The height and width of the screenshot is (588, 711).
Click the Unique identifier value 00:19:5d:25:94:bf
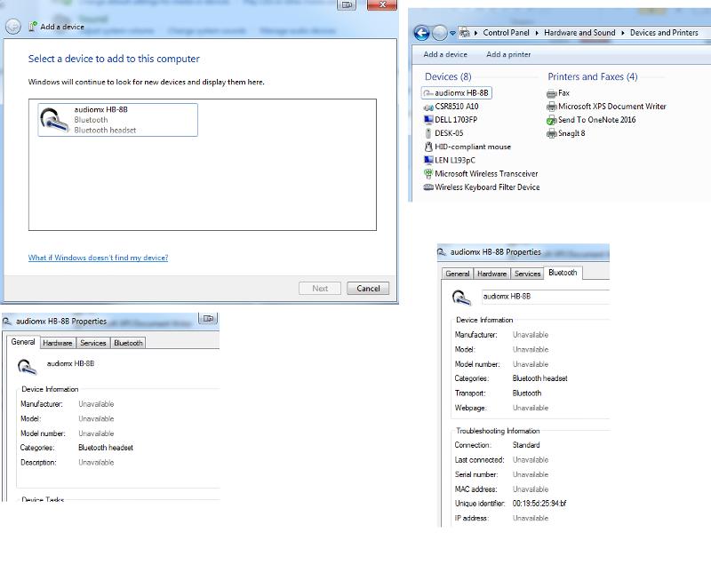coord(539,504)
